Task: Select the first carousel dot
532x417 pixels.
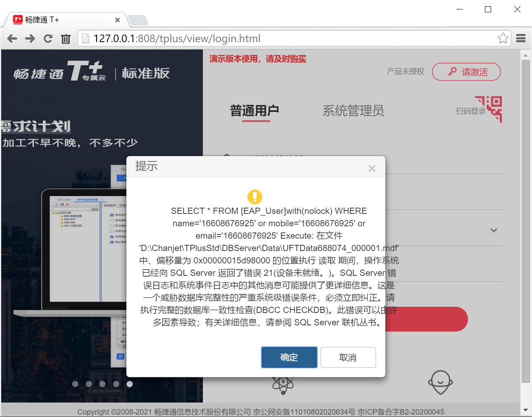Action: click(x=75, y=384)
